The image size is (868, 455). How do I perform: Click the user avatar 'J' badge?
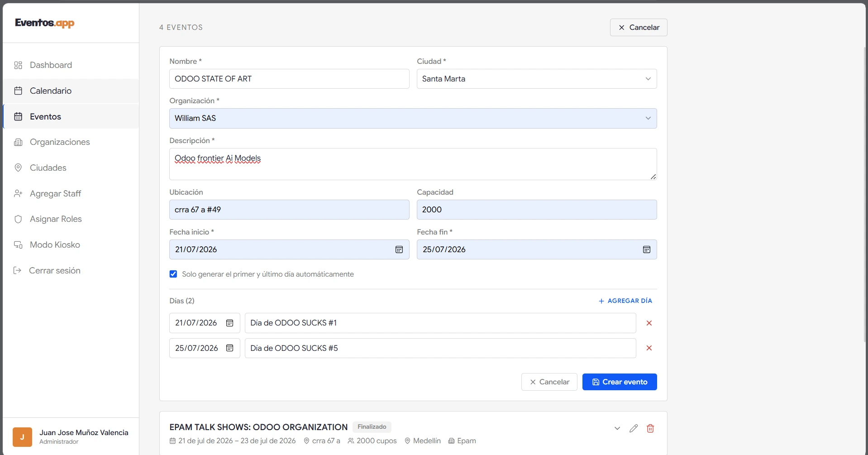coord(22,437)
